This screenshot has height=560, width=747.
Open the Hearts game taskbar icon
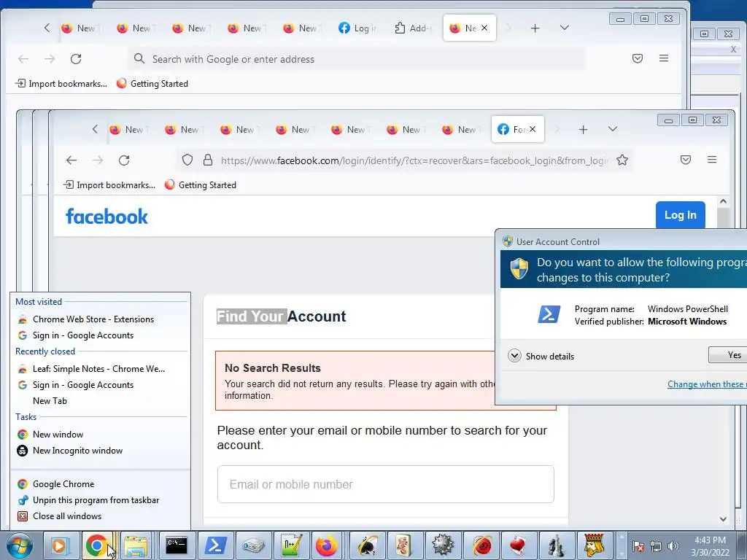tap(519, 545)
